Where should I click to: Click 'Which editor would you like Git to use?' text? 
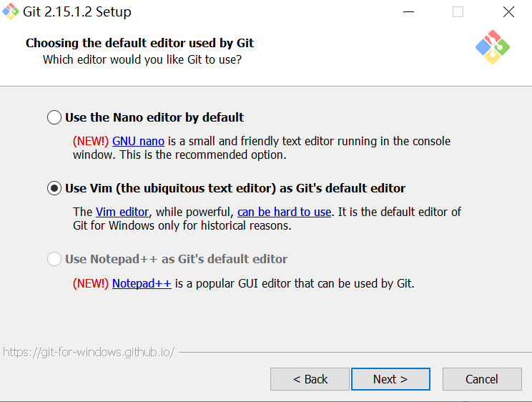click(x=142, y=60)
